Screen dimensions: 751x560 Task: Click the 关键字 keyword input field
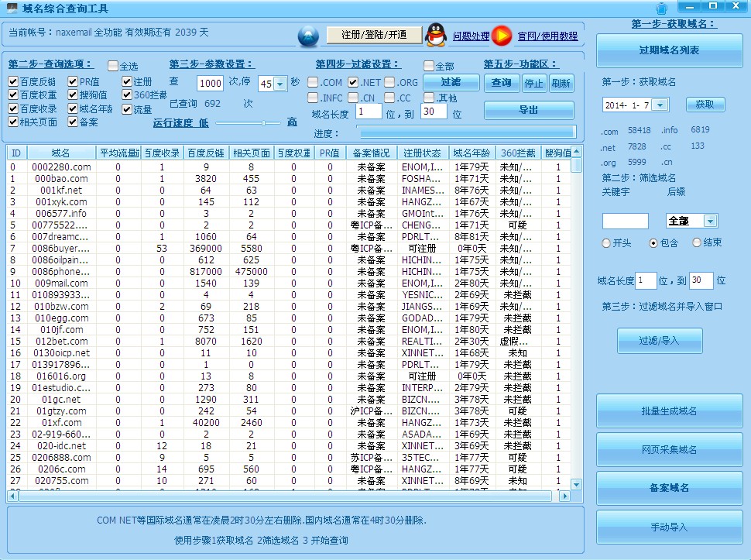625,221
